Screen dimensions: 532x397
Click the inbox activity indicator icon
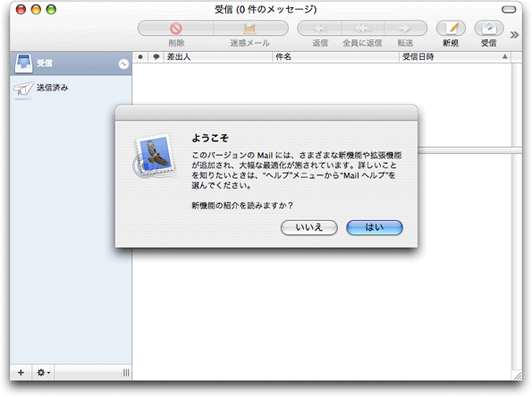click(x=124, y=63)
